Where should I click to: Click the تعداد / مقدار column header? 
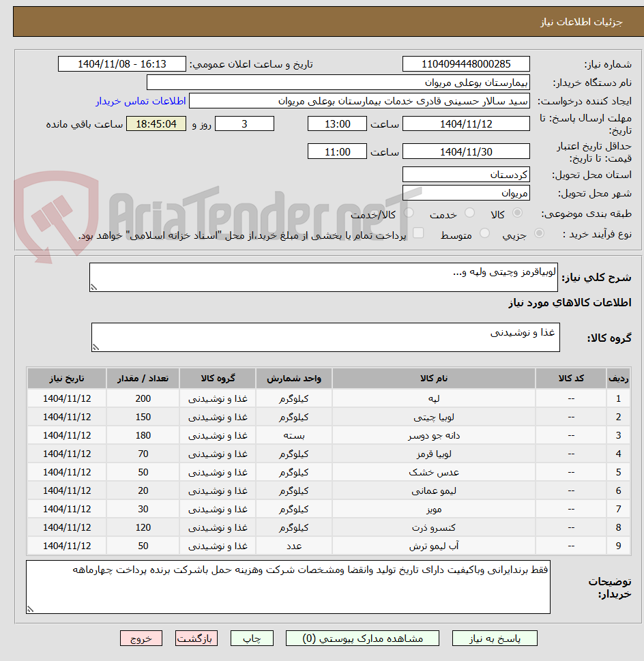coord(143,378)
